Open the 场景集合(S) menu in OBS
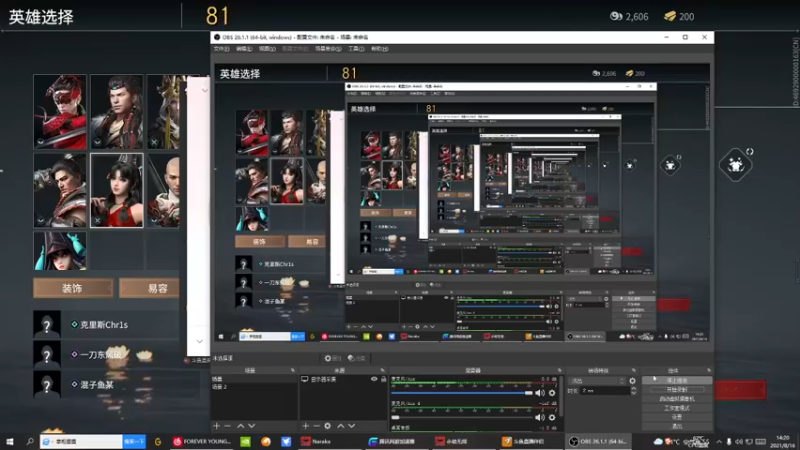Screen dimensions: 800x450 coord(328,48)
